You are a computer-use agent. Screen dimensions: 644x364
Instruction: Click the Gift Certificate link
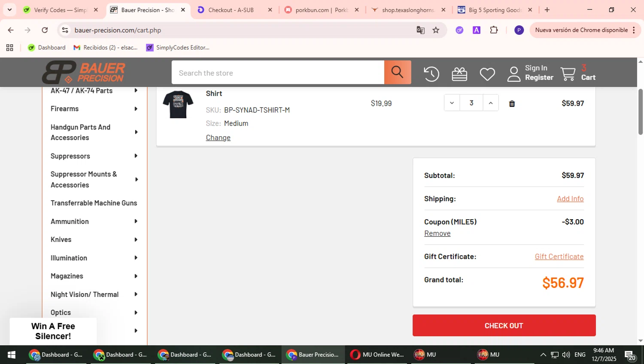[559, 257]
